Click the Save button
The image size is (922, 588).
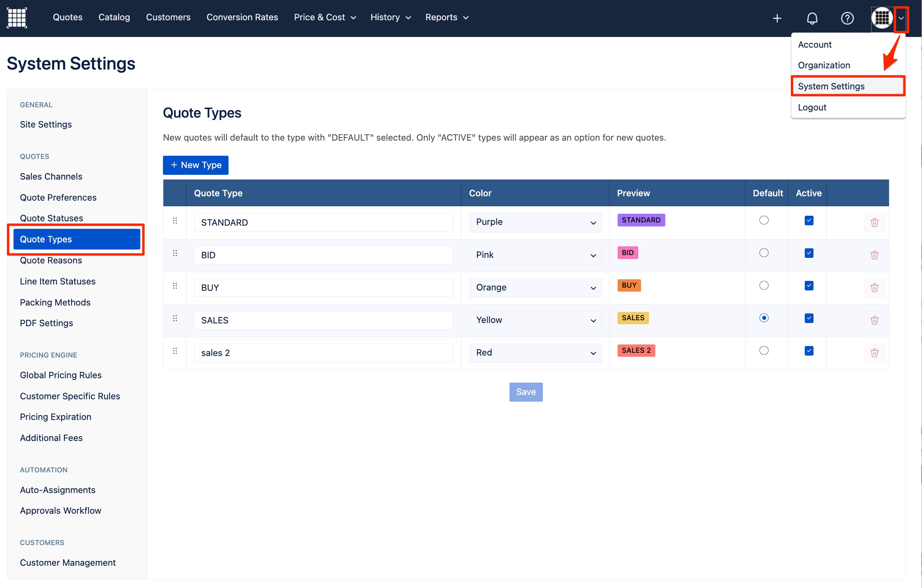pyautogui.click(x=526, y=392)
